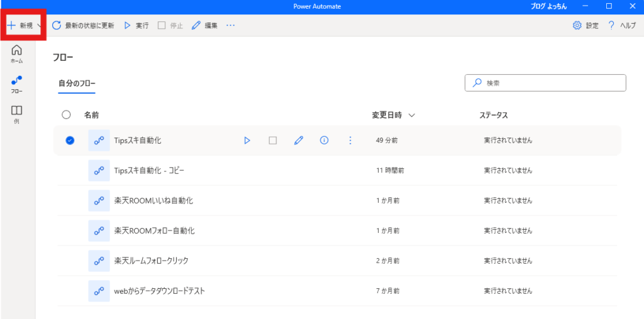Select flow 楽天ルームフォロークリック

pos(151,261)
